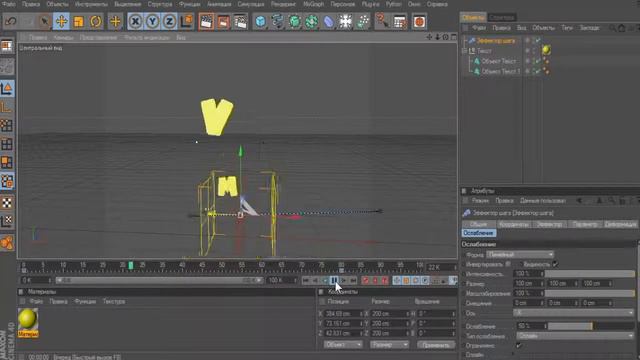The width and height of the screenshot is (640, 360).
Task: Render the active view clapperboard icon
Action: 207,21
